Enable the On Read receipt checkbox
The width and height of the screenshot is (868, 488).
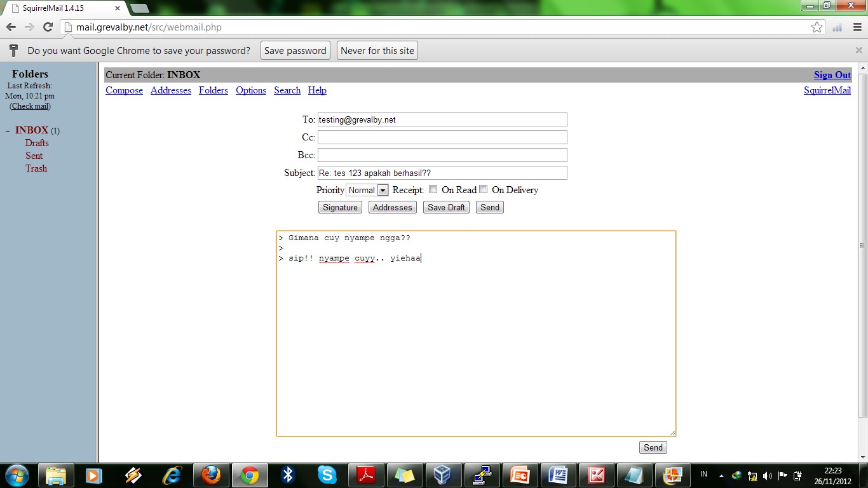(433, 189)
